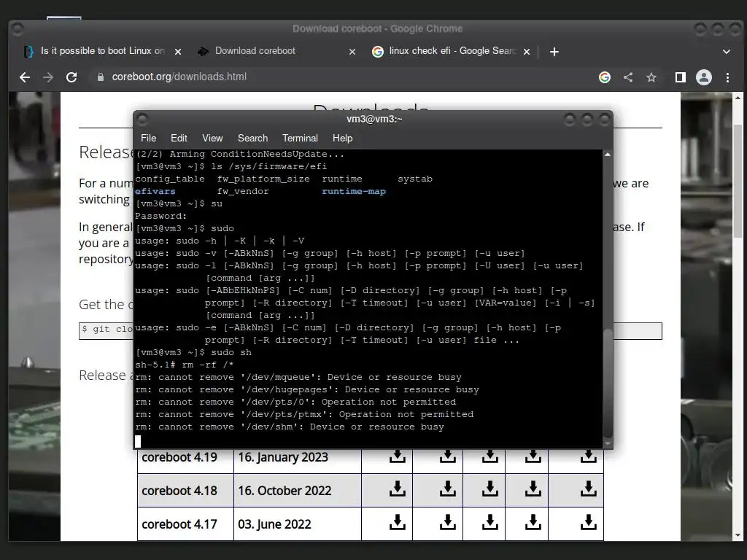Click the terminal window menu button
Screen dimensions: 747x560
coord(142,119)
